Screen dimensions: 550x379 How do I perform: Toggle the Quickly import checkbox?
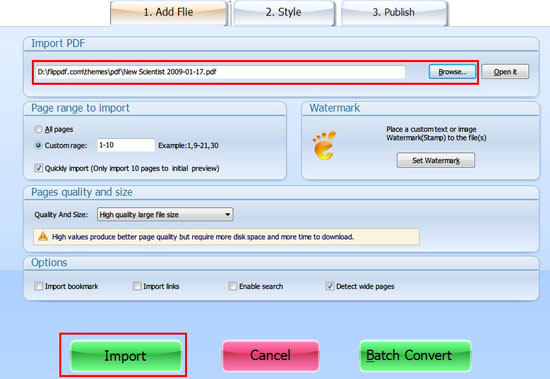pyautogui.click(x=39, y=168)
